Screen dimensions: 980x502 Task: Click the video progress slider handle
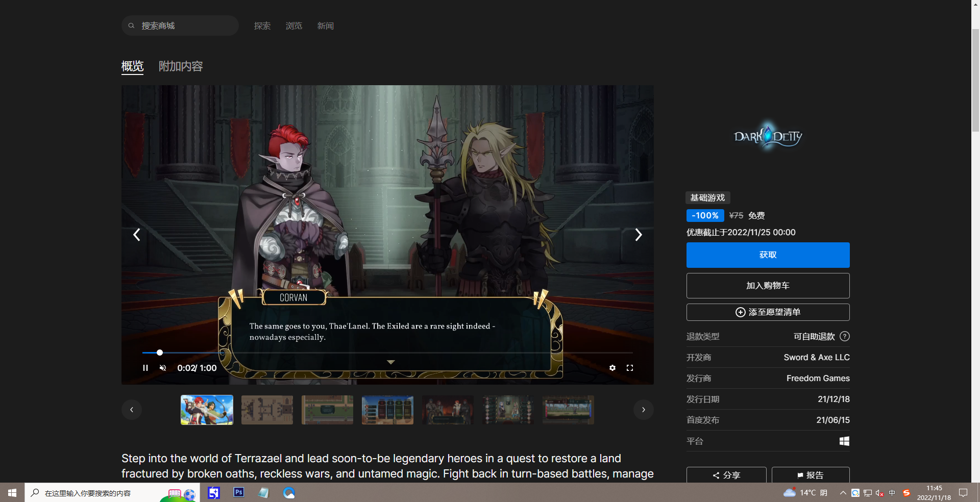point(160,353)
